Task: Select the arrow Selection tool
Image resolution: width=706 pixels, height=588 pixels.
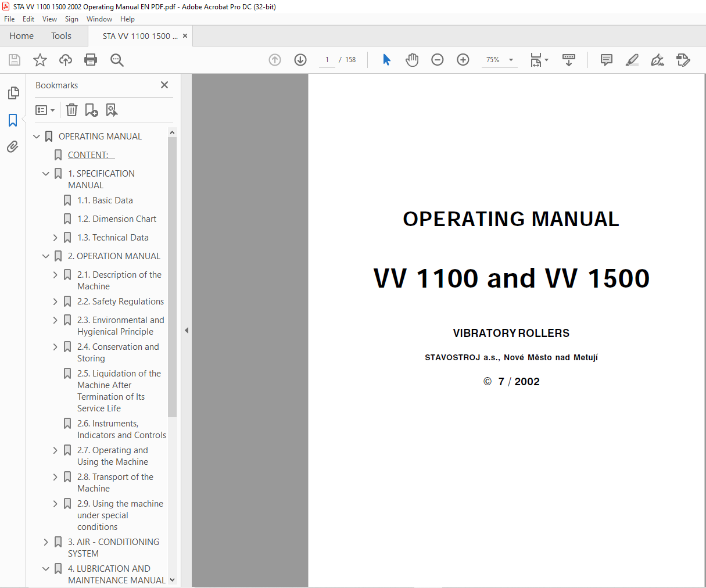Action: pyautogui.click(x=386, y=60)
